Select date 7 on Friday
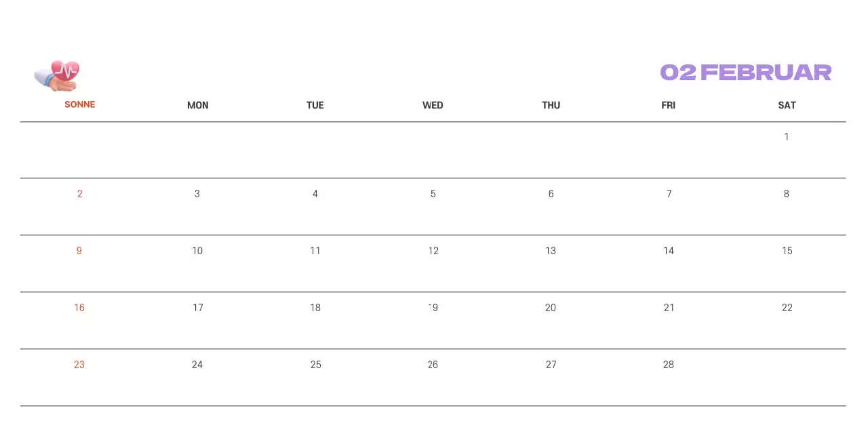 click(x=669, y=194)
